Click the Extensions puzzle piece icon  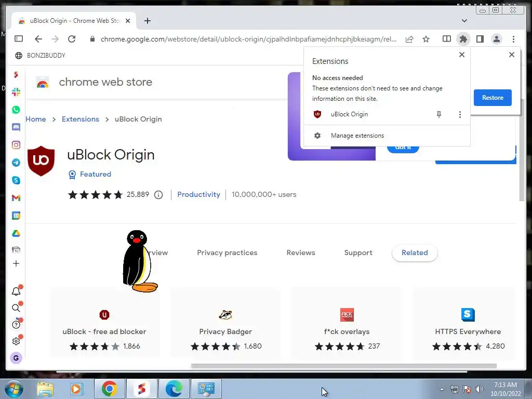point(463,39)
